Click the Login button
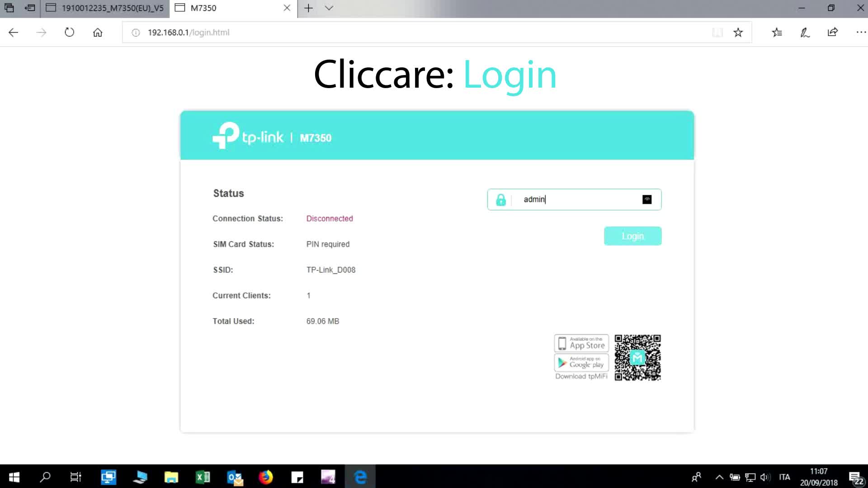The image size is (868, 488). click(x=632, y=236)
